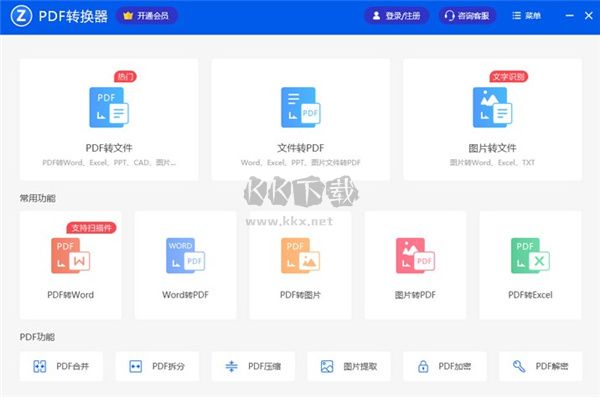600x397 pixels.
Task: Click the PDF转图片 orange icon
Action: pyautogui.click(x=301, y=256)
